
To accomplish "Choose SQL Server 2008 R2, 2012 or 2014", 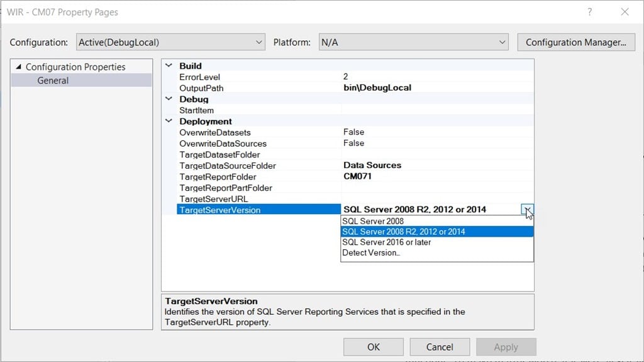I will pos(437,232).
